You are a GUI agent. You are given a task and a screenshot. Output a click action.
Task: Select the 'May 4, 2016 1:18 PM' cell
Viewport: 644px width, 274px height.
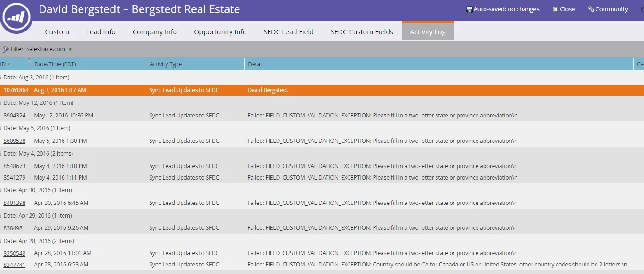60,166
